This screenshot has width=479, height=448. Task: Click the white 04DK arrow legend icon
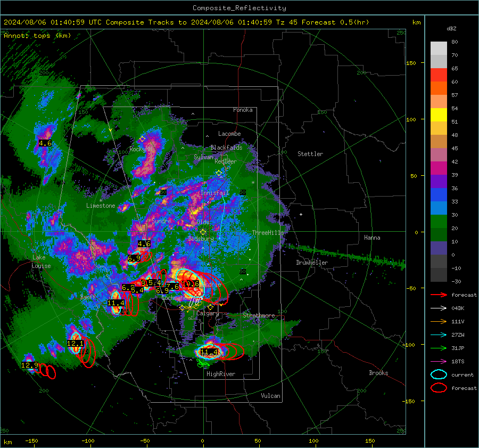tap(439, 308)
